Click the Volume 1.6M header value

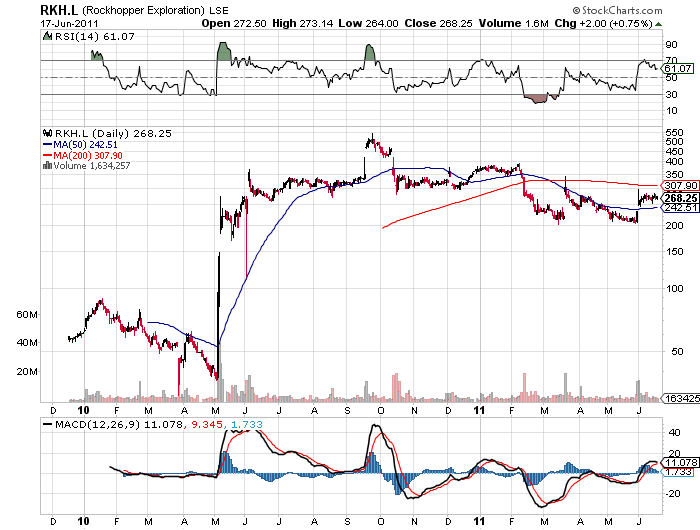[x=513, y=23]
